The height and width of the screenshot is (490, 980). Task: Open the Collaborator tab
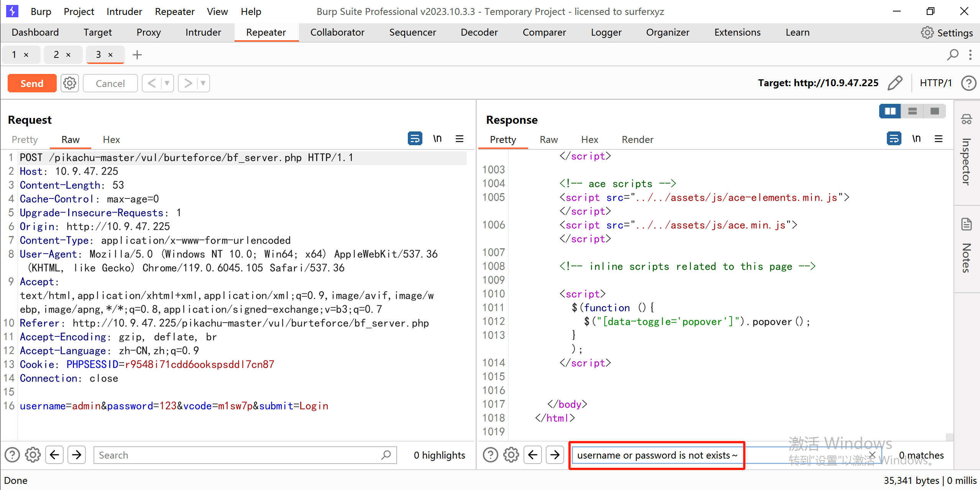coord(337,33)
